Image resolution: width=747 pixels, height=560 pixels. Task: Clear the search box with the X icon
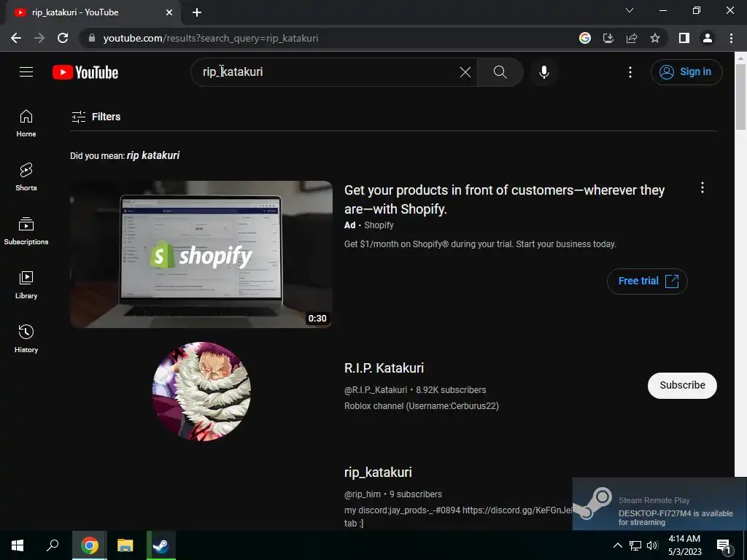coord(465,72)
